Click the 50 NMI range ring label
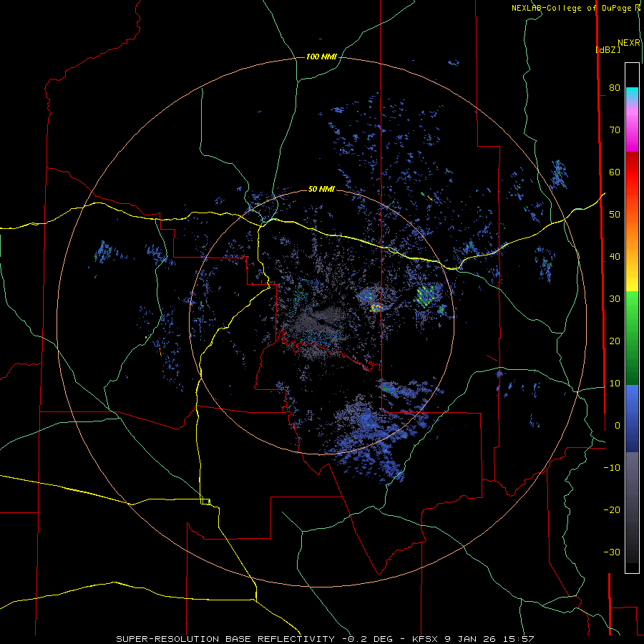The height and width of the screenshot is (644, 644). (321, 189)
